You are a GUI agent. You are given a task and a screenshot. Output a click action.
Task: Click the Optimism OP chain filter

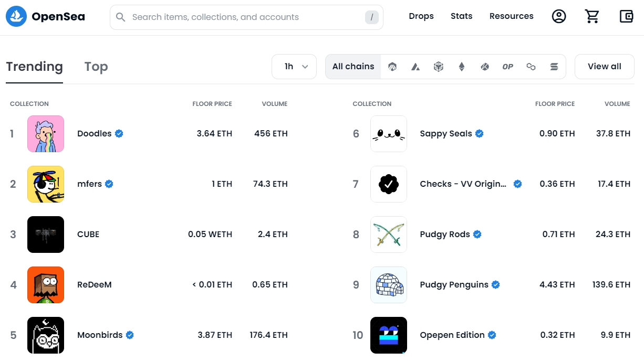coord(507,66)
